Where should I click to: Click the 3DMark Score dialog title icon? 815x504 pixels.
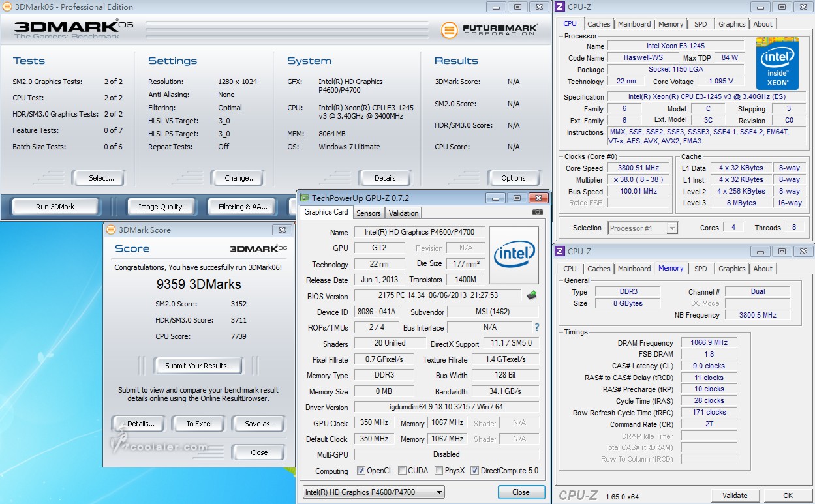[111, 230]
